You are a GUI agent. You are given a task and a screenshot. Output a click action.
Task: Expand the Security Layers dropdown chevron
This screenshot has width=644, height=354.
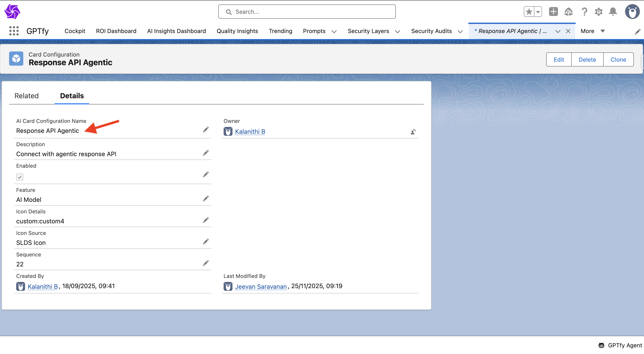(x=398, y=31)
